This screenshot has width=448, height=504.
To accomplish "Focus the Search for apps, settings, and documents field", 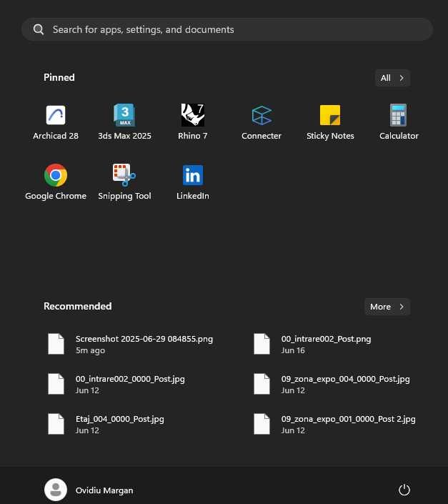I will [x=227, y=29].
